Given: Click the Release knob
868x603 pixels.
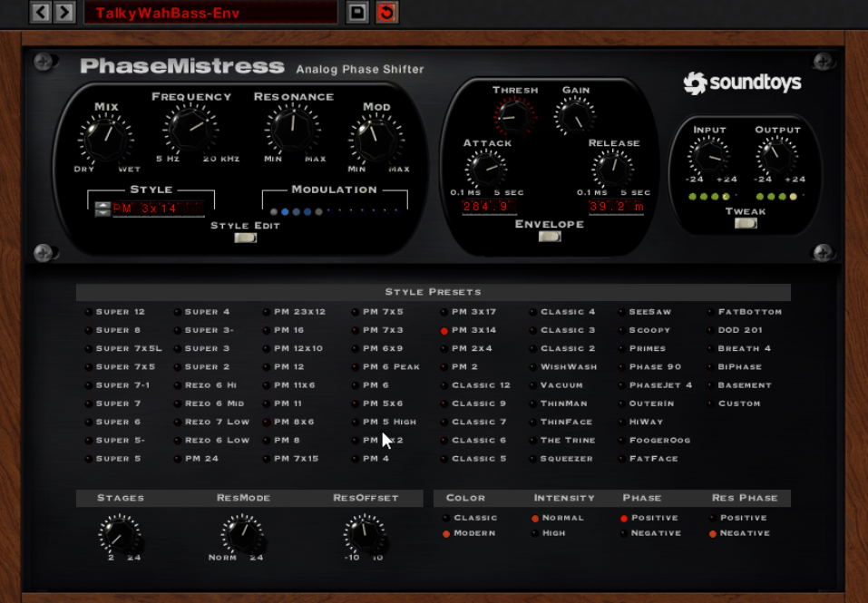Looking at the screenshot, I should [613, 168].
